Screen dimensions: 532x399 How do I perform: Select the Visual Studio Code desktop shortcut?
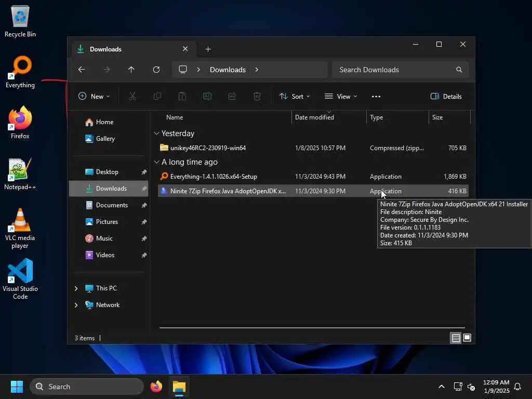coord(20,279)
